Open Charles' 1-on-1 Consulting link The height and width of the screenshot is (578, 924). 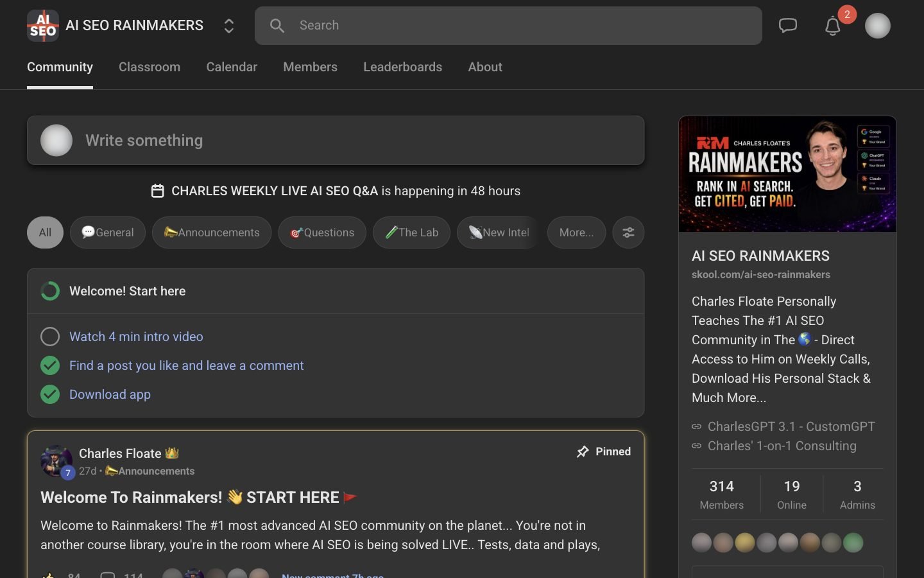pos(782,446)
